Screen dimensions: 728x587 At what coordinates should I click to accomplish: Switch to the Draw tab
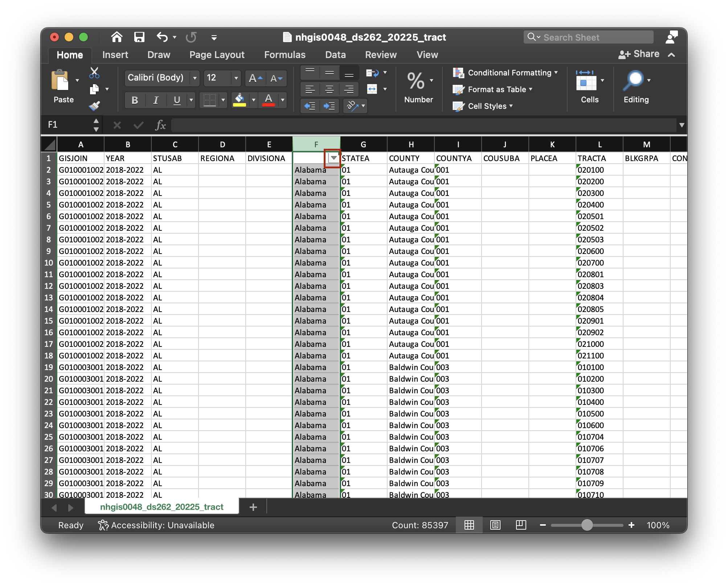pos(159,55)
